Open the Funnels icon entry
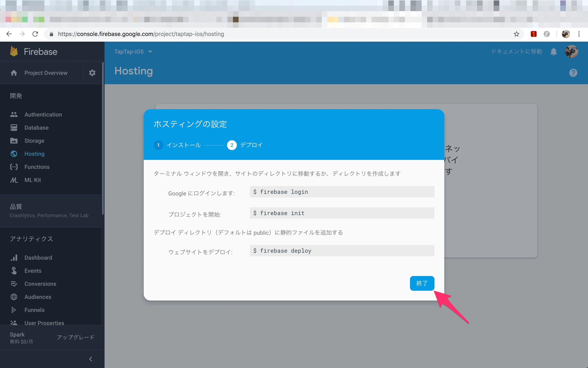 click(14, 310)
